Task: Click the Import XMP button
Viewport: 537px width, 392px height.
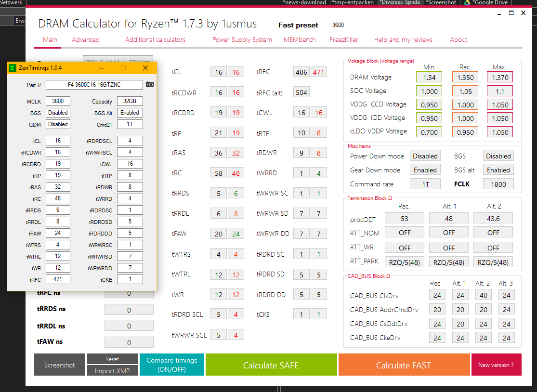Action: pyautogui.click(x=113, y=370)
